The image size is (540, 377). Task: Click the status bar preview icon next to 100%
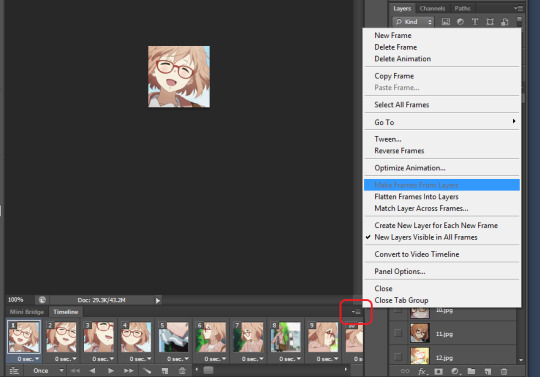[x=42, y=300]
